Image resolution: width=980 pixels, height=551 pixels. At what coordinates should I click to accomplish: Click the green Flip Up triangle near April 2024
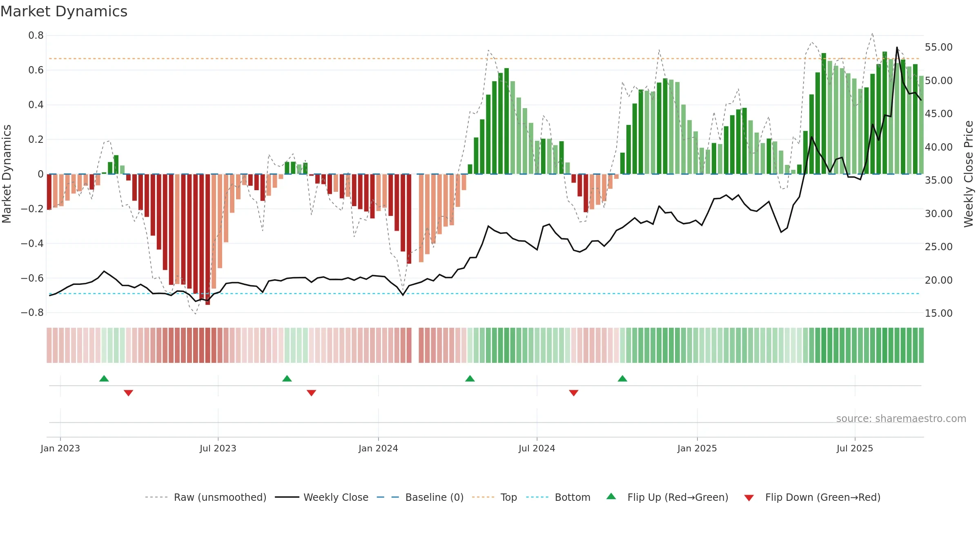tap(470, 378)
